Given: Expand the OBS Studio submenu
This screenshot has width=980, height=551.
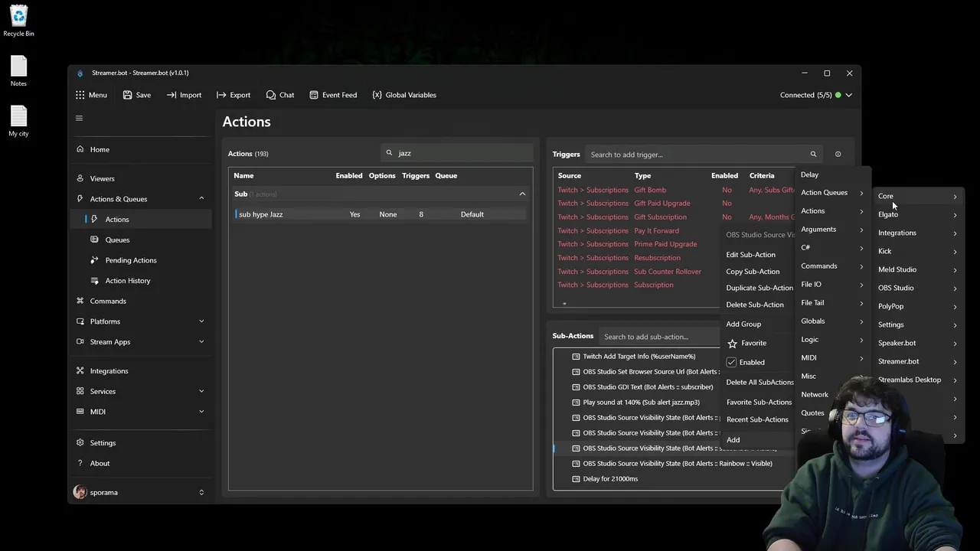Looking at the screenshot, I should 917,289.
